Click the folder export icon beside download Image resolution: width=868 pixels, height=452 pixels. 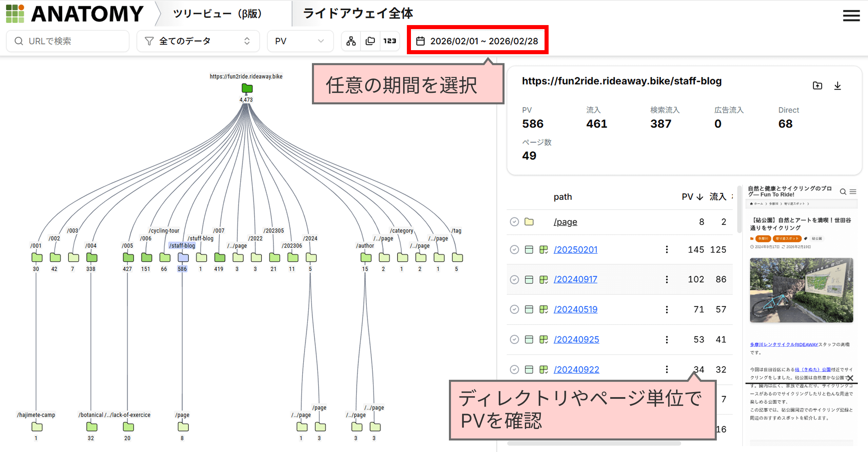click(817, 86)
